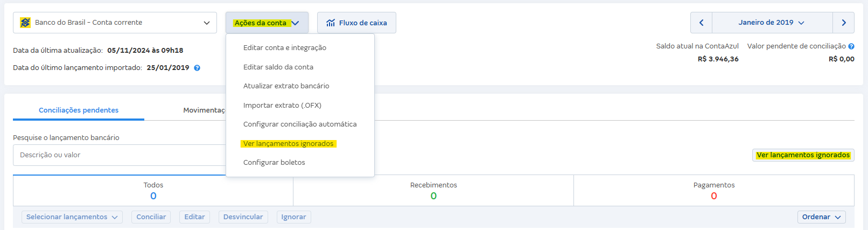
Task: Click the R$ 0,00 pending value
Action: (841, 59)
